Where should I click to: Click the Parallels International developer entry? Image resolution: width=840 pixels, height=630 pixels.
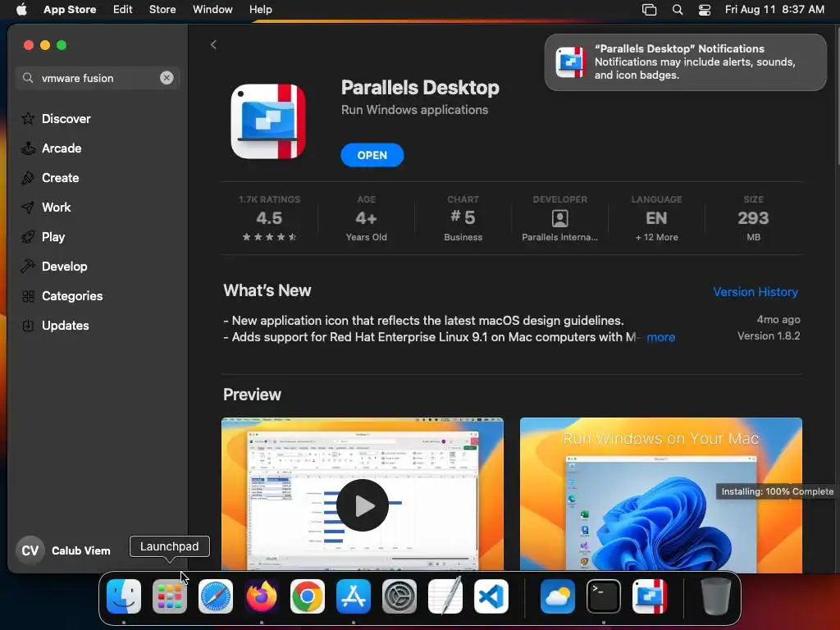coord(559,218)
